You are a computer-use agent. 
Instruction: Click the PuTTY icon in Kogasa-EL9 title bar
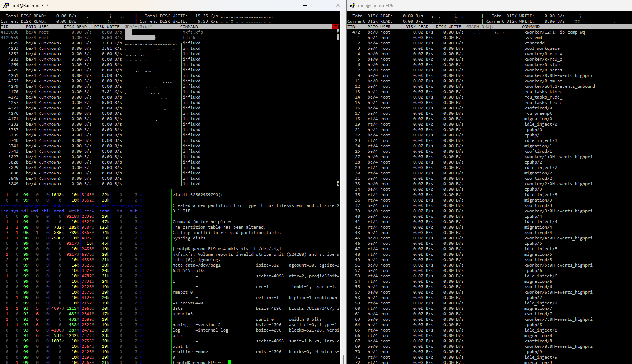pos(352,5)
